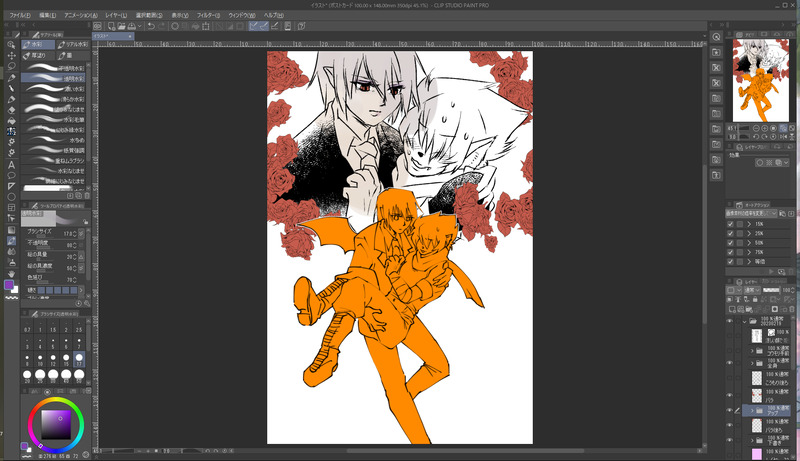The image size is (800, 461).
Task: Collapse the top layer folder 20200219
Action: [x=744, y=321]
